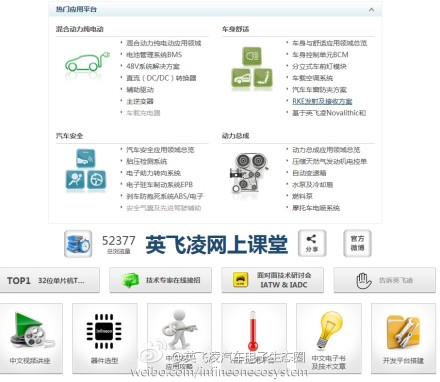Viewport: 440px width, 382px height.
Task: Click the green electric car icon
Action: (x=87, y=62)
